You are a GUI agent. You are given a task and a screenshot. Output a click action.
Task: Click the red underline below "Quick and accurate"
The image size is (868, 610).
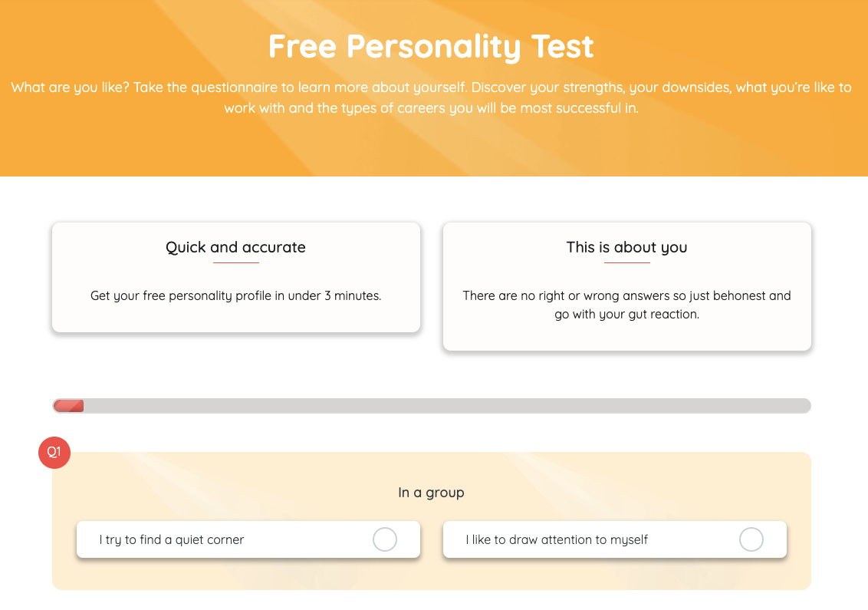(x=235, y=262)
